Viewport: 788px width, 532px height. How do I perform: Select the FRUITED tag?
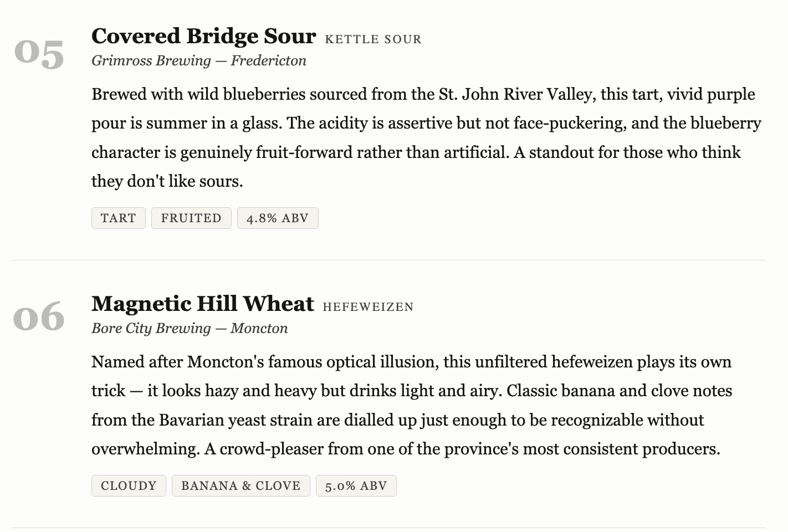[x=191, y=218]
